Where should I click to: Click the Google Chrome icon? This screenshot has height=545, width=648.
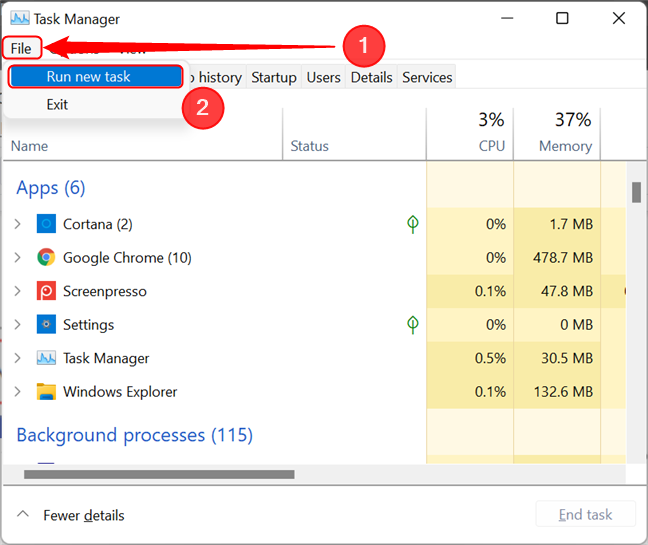[x=46, y=258]
